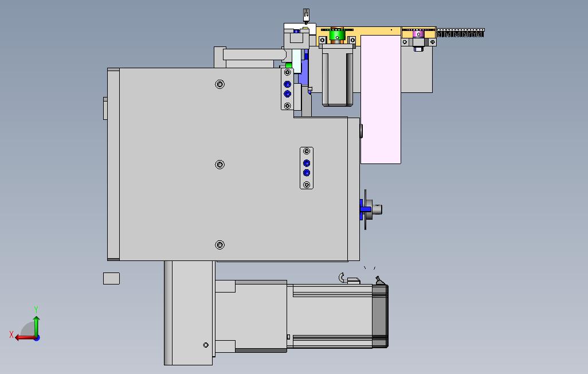Select the upper-left bracket with two blue screws

[x=287, y=89]
